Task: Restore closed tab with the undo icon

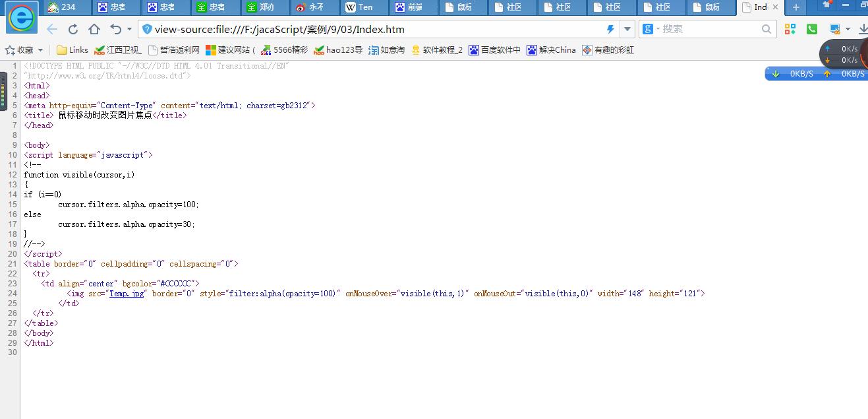Action: click(x=116, y=29)
